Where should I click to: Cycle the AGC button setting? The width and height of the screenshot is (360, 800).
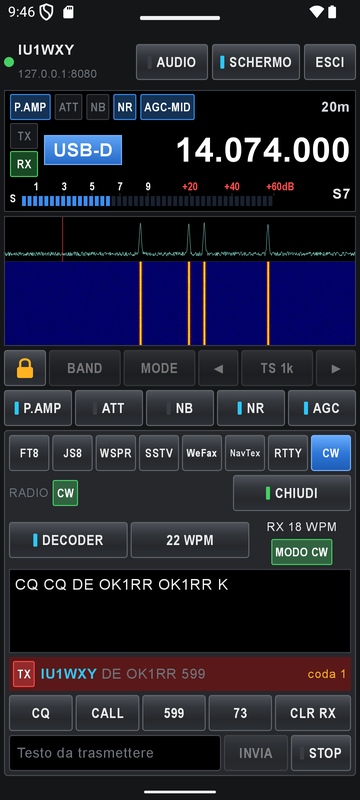pyautogui.click(x=322, y=408)
